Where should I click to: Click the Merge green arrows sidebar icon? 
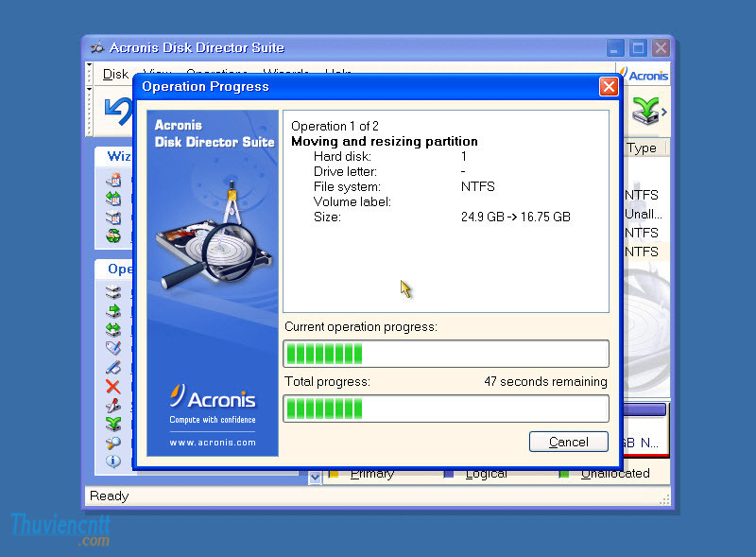pos(113,424)
